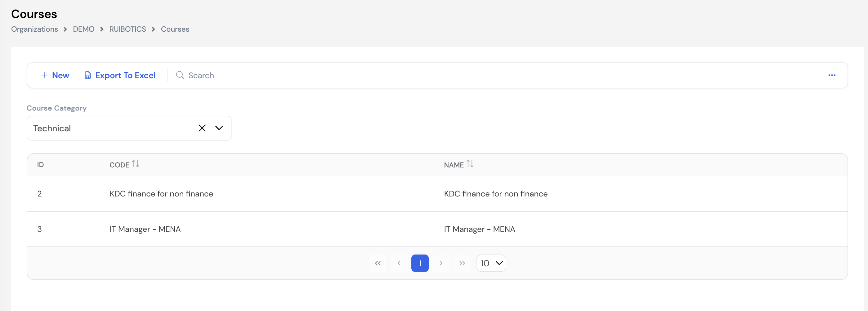Sort table by CODE column
This screenshot has width=868, height=311.
(x=124, y=165)
